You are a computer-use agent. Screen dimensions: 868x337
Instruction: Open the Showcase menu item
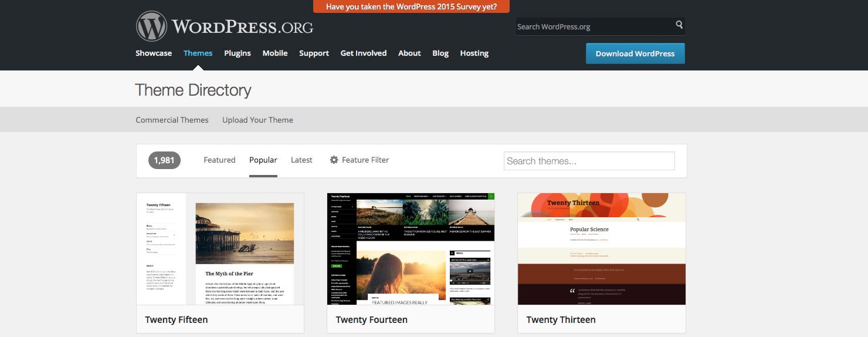pos(154,53)
